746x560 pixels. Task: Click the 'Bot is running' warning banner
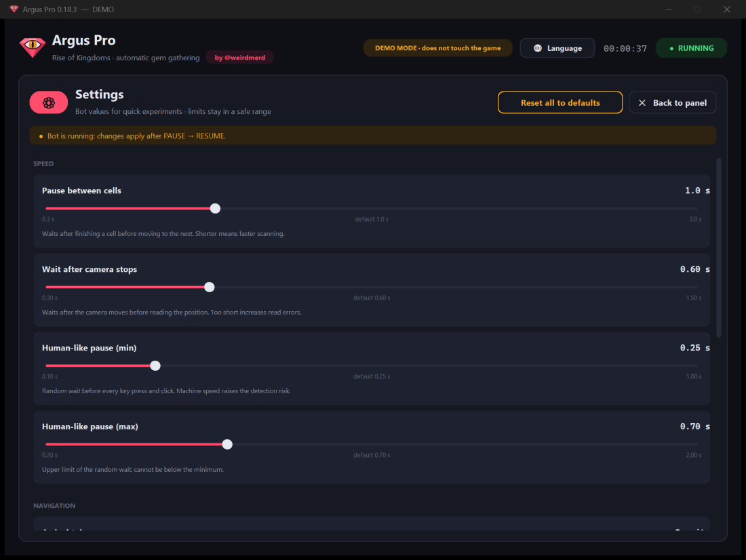(372, 136)
